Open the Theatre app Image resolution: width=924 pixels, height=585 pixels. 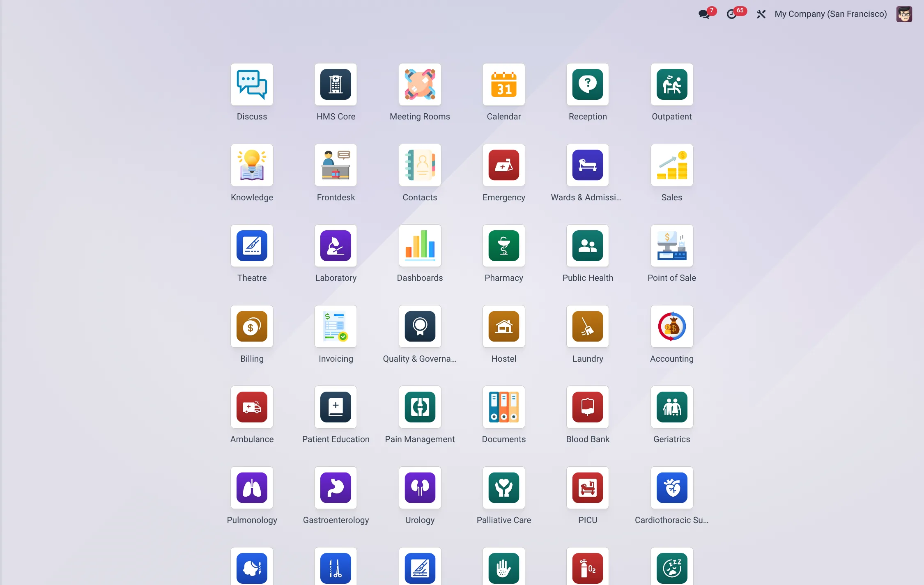pyautogui.click(x=252, y=246)
